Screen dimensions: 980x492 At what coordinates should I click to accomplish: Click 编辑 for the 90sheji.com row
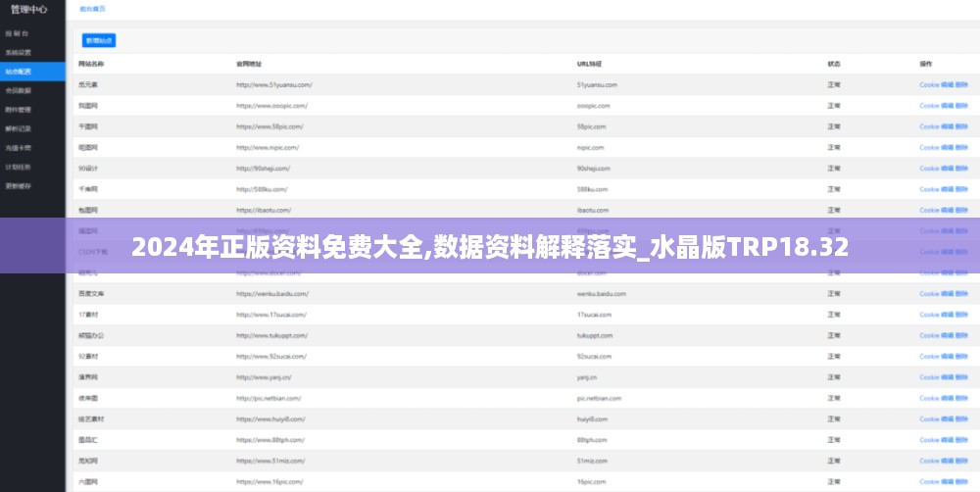(947, 169)
